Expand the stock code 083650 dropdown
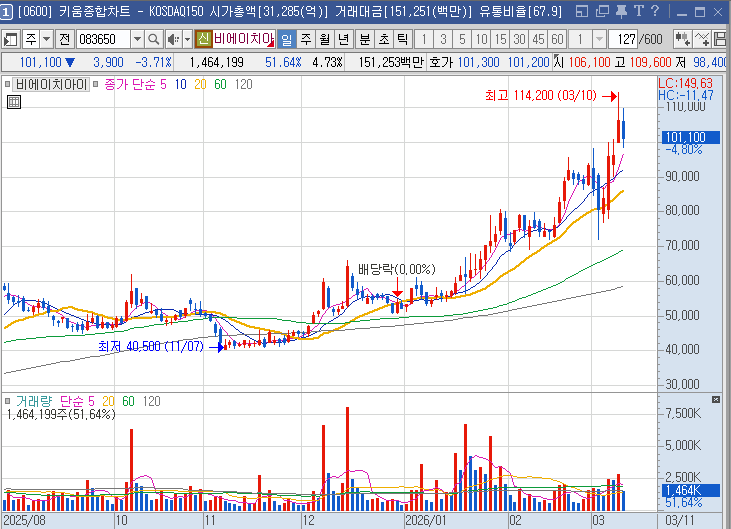 tap(137, 39)
